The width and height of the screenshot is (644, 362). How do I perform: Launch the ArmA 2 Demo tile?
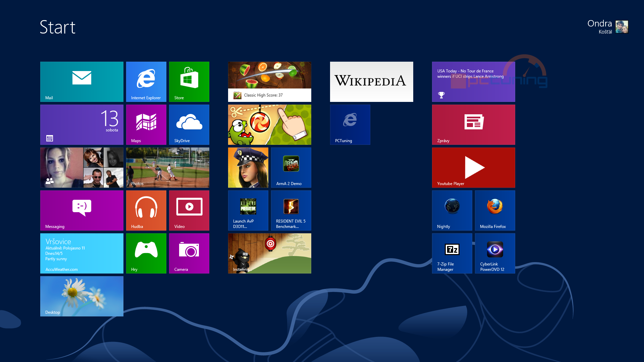coord(291,168)
